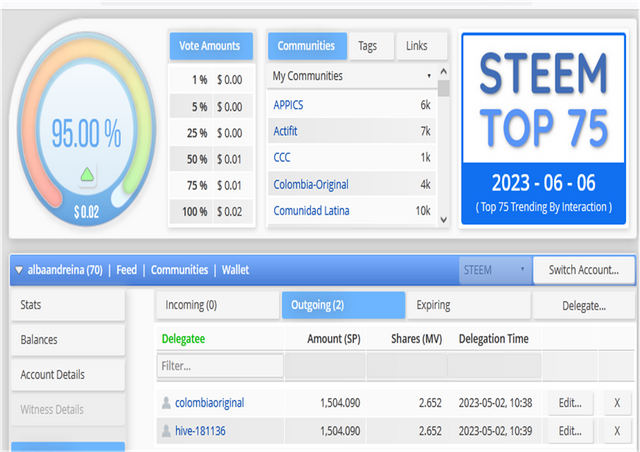640x452 pixels.
Task: Click the 95.00 % voting power gauge
Action: click(x=87, y=129)
